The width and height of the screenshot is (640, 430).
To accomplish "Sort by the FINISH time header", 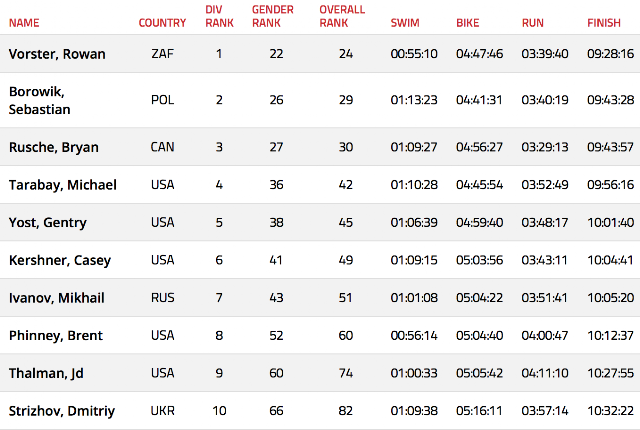I will tap(604, 23).
